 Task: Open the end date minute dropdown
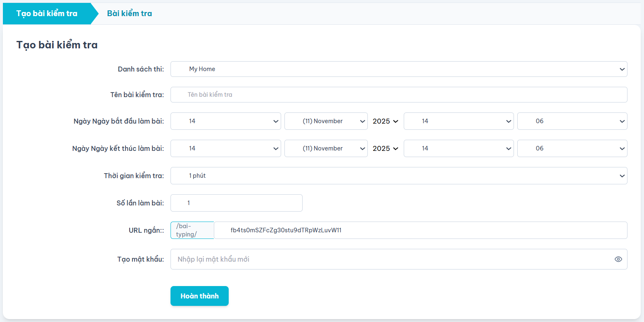click(572, 148)
